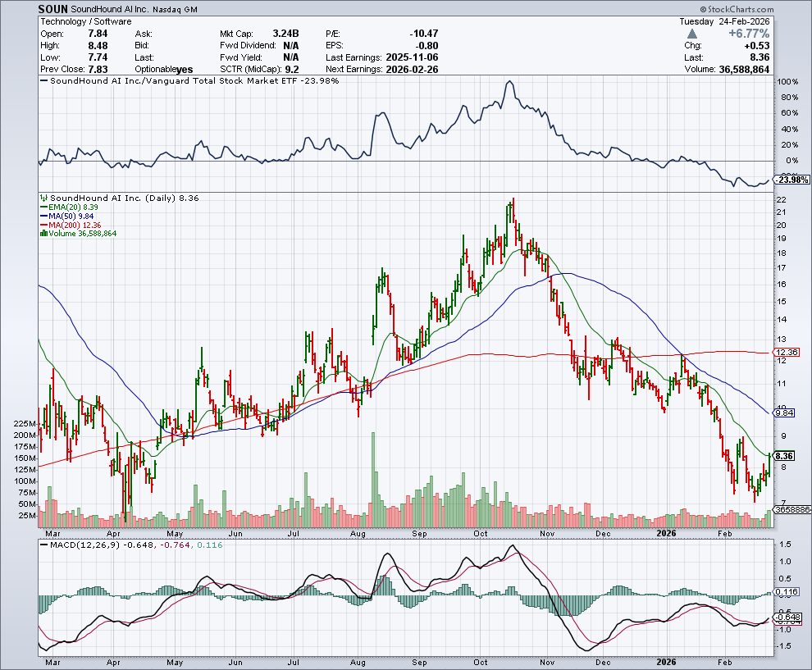The image size is (812, 670).
Task: Click the Chg +0.53 value
Action: (x=756, y=45)
